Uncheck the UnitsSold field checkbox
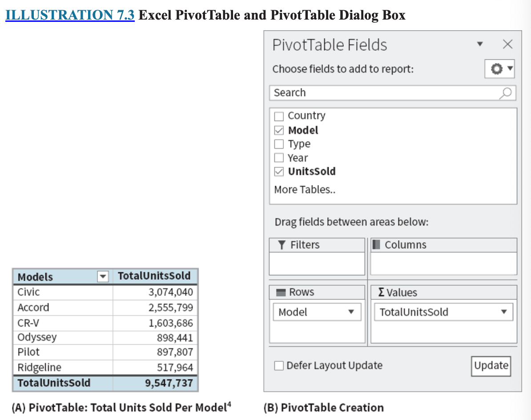Viewport: 531px width, 420px height. (279, 171)
